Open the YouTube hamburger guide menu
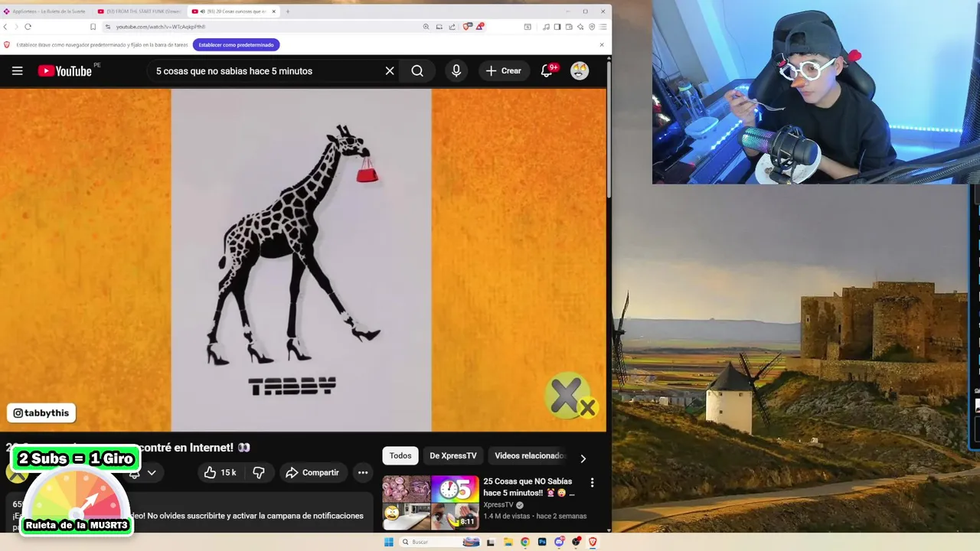This screenshot has width=980, height=551. 17,70
